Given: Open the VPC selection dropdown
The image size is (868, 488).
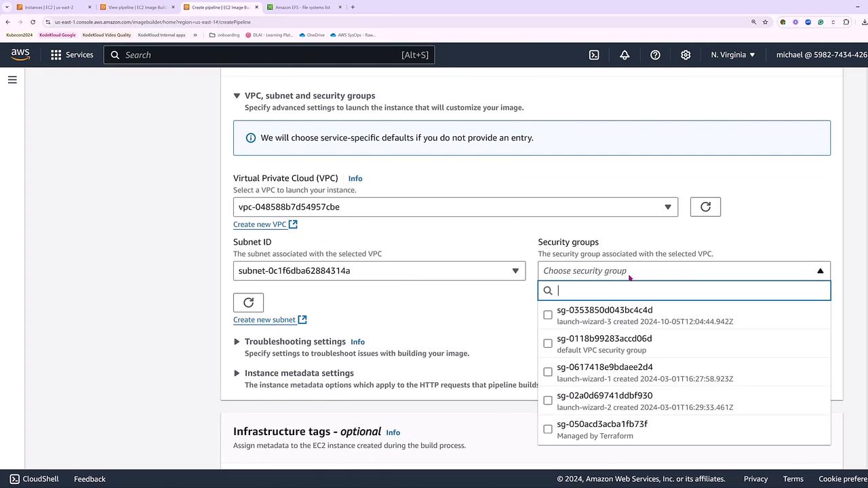Looking at the screenshot, I should tap(456, 207).
